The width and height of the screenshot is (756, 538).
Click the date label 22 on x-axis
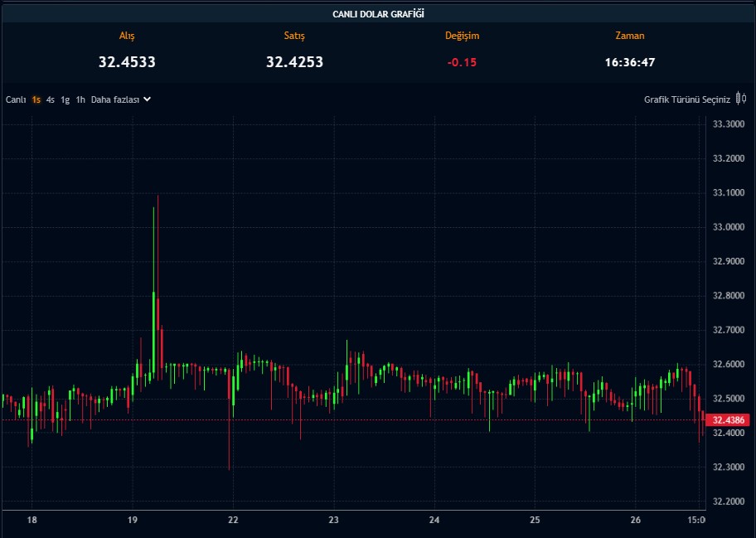[233, 520]
